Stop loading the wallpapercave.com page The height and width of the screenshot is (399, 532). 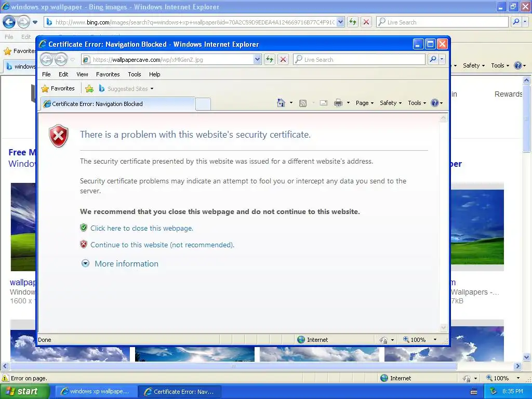point(283,59)
